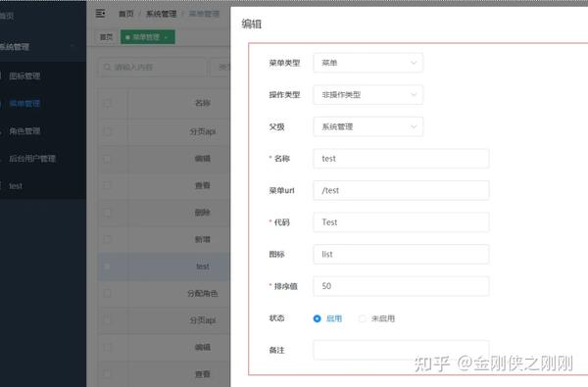Viewport: 588px width, 387px height.
Task: Click the 名称 column header text
Action: (x=203, y=103)
